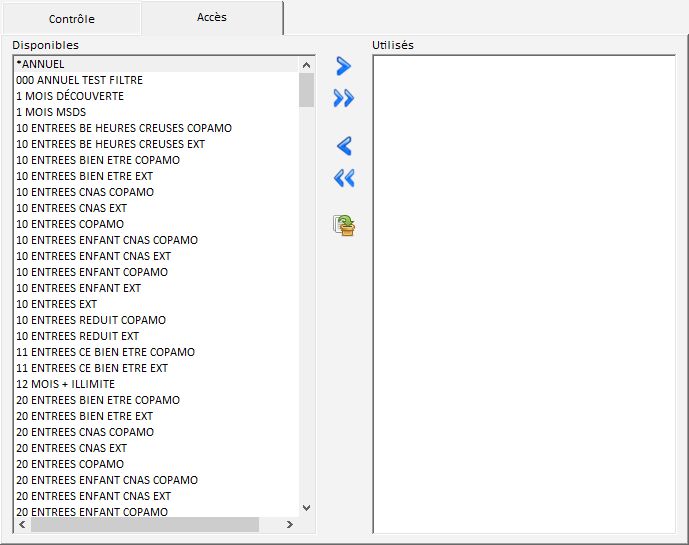Click the single left arrow remove icon

pyautogui.click(x=344, y=147)
